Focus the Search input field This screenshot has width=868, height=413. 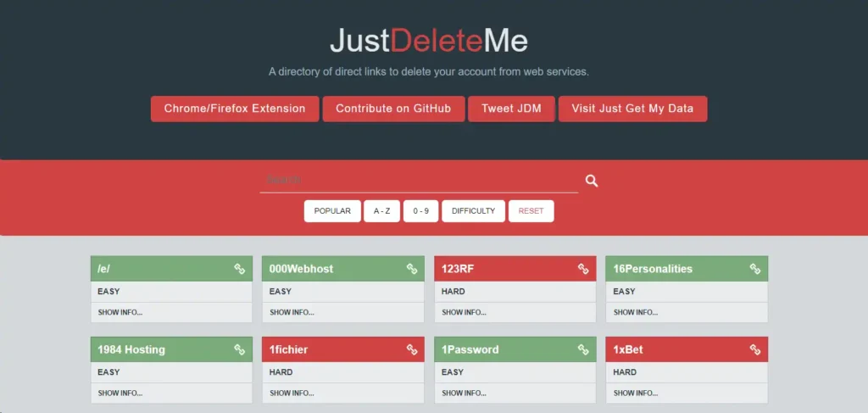pos(419,180)
